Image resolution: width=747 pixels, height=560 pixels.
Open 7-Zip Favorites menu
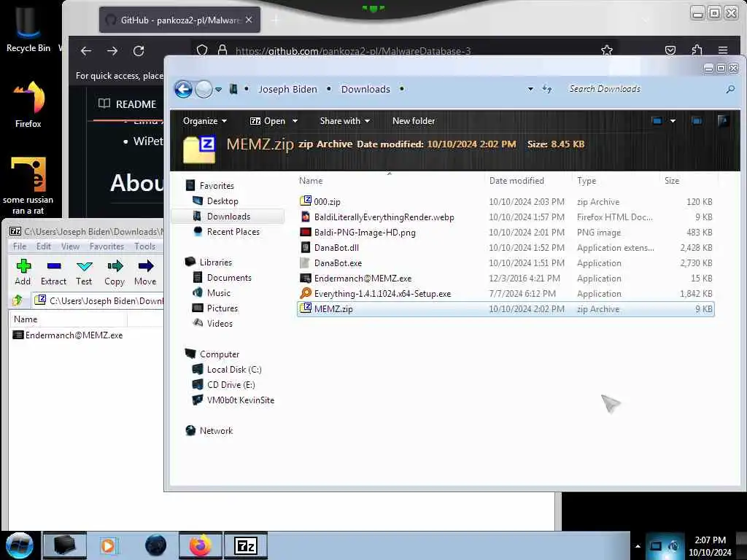click(x=107, y=246)
